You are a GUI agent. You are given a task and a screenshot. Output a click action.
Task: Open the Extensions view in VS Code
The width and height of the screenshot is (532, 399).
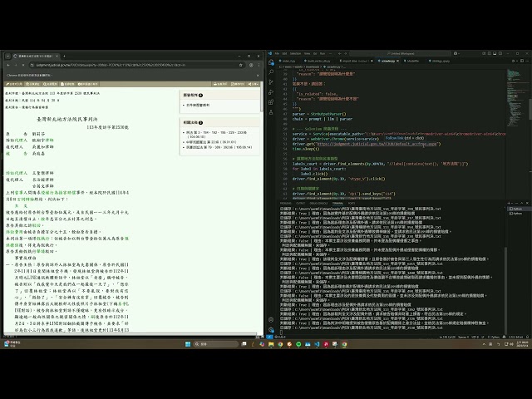click(271, 101)
